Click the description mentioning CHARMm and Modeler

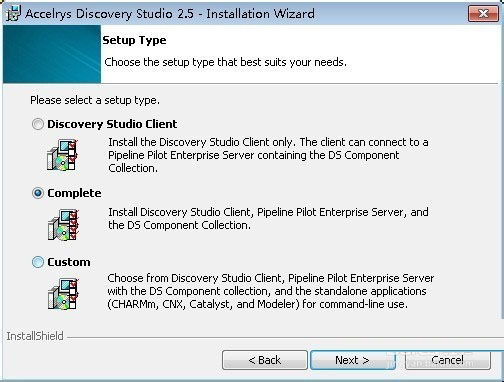[x=271, y=291]
